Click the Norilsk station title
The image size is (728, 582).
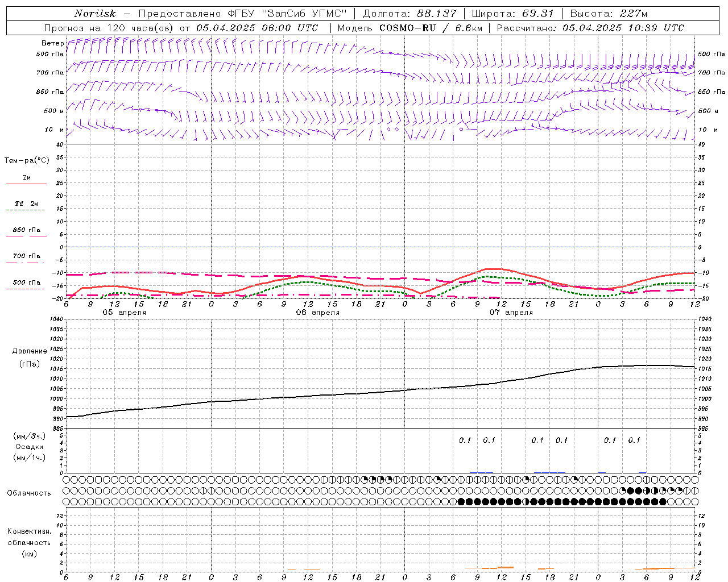(x=94, y=14)
